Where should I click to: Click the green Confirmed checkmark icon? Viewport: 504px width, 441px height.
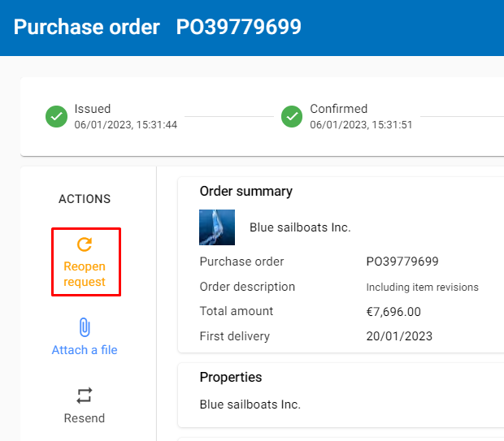(292, 117)
